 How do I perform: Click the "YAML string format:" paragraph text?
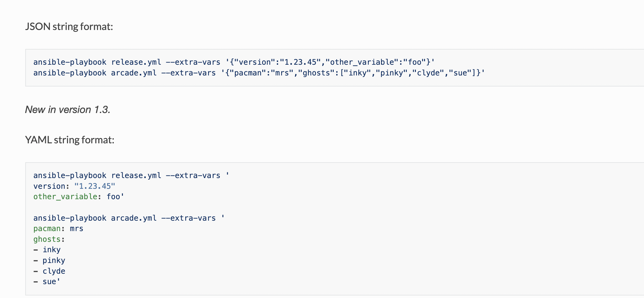(x=70, y=140)
